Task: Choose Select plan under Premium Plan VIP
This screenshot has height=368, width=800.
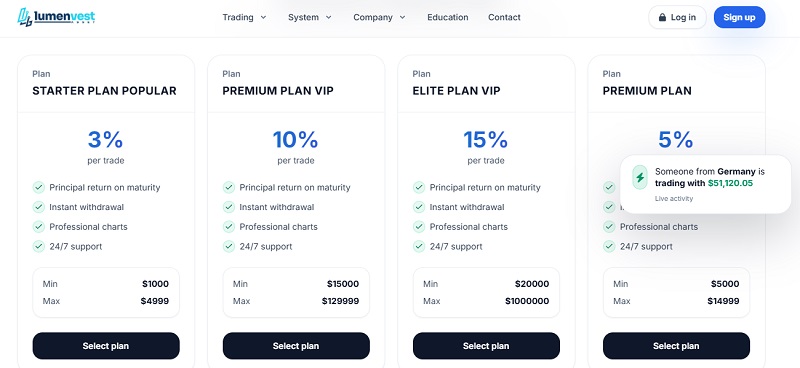Action: [296, 346]
